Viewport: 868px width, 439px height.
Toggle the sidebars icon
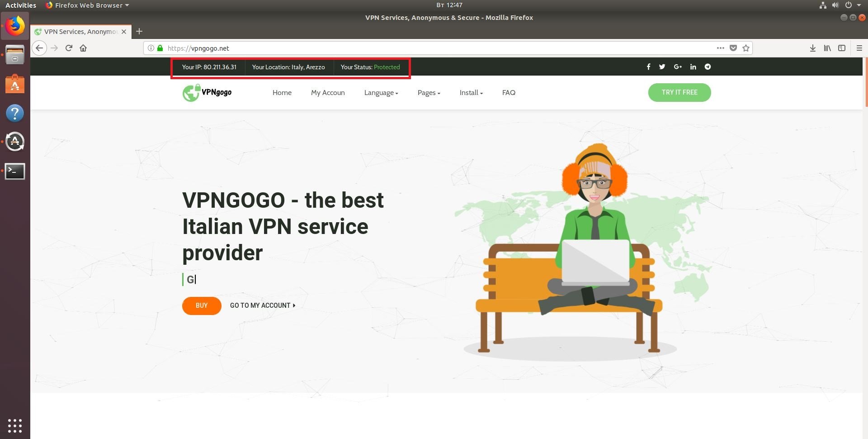(842, 48)
